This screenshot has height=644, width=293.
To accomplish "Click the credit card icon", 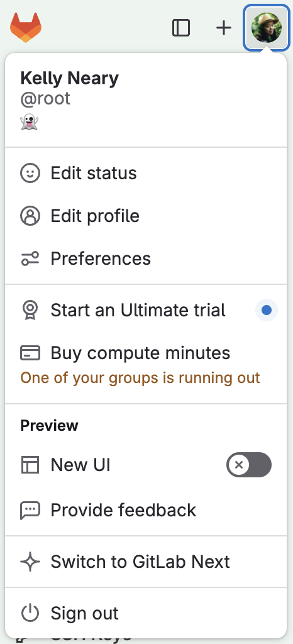I will click(30, 353).
